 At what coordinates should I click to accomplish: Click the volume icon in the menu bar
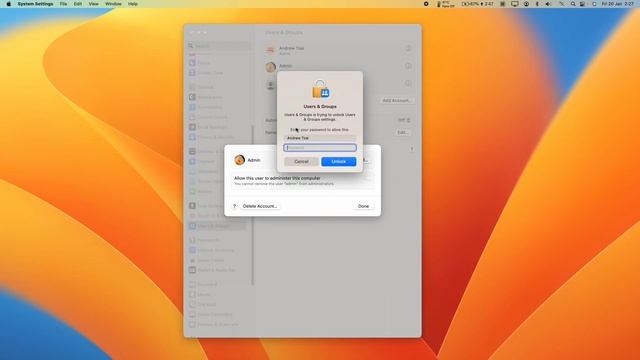point(548,4)
